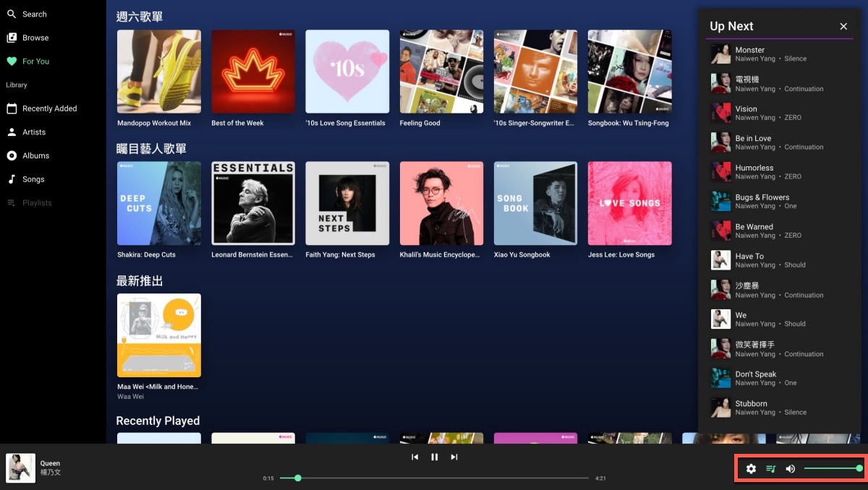This screenshot has height=490, width=868.
Task: Select For You heart icon
Action: (x=12, y=61)
